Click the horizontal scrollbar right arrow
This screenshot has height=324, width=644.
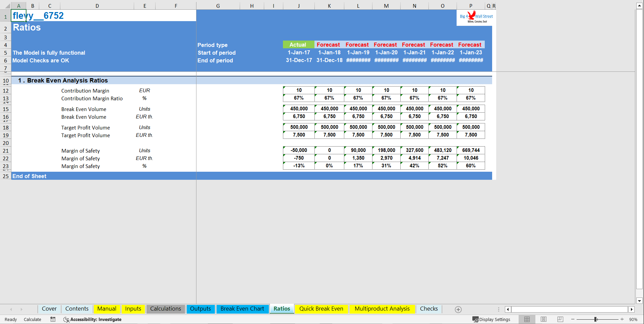point(632,309)
